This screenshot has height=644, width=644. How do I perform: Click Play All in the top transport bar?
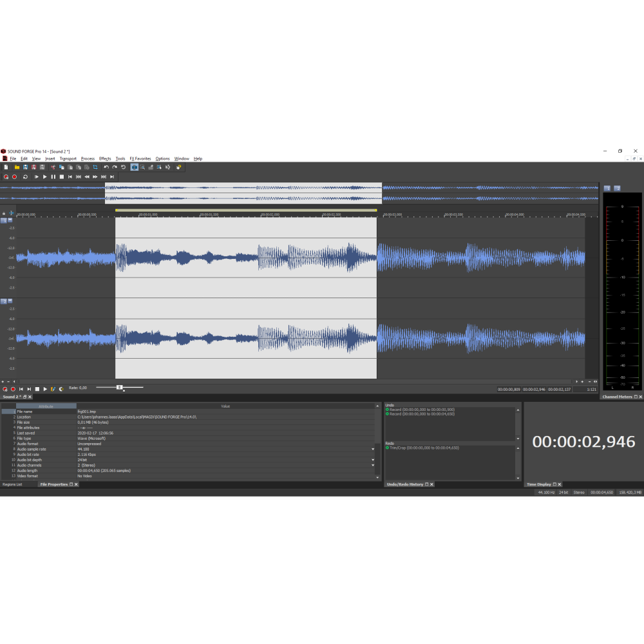(x=37, y=176)
